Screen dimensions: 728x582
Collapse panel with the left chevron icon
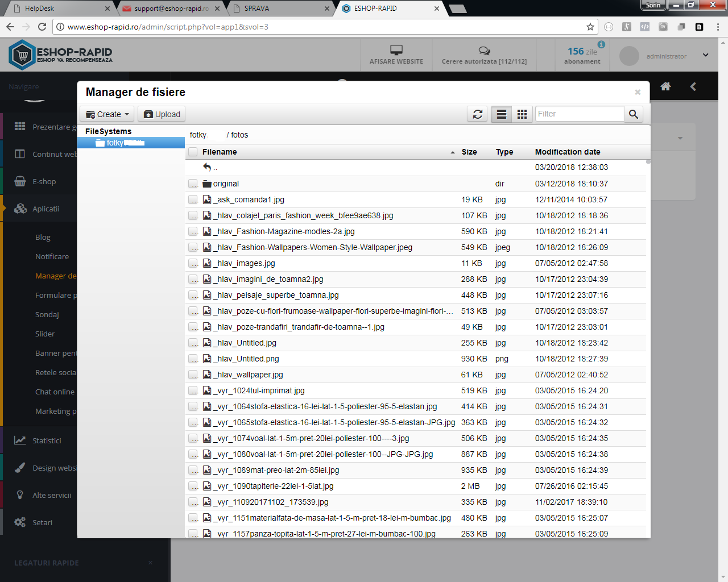(x=693, y=86)
